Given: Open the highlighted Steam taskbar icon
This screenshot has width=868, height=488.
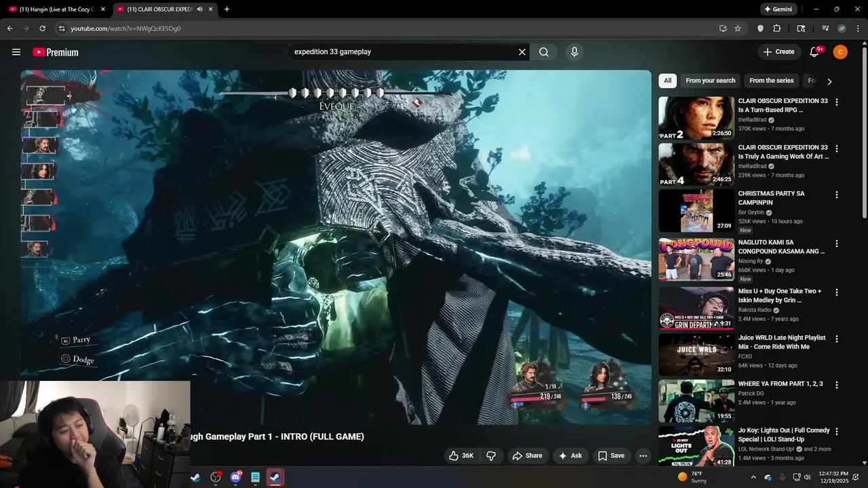Looking at the screenshot, I should click(x=275, y=477).
